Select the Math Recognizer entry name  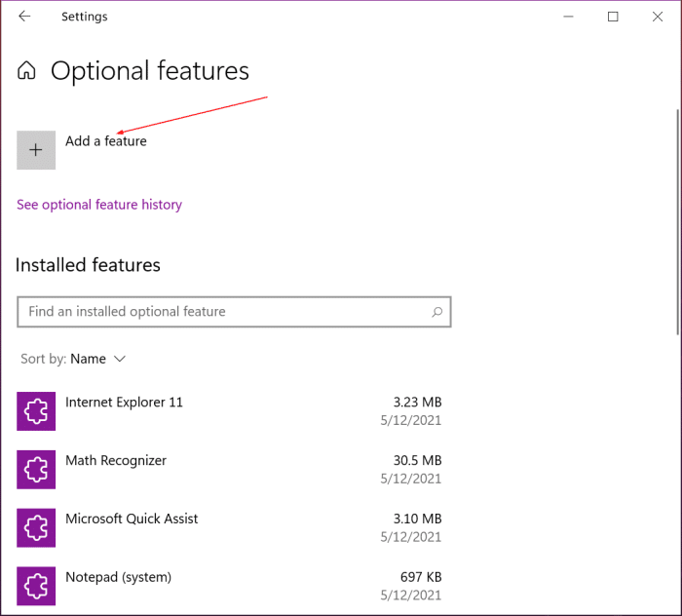116,461
